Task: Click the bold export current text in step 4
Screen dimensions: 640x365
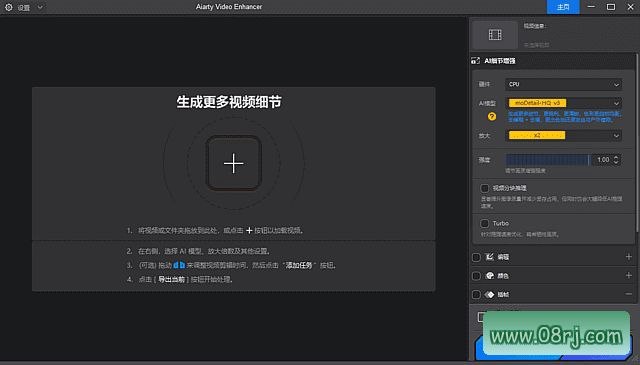Action: click(x=171, y=280)
